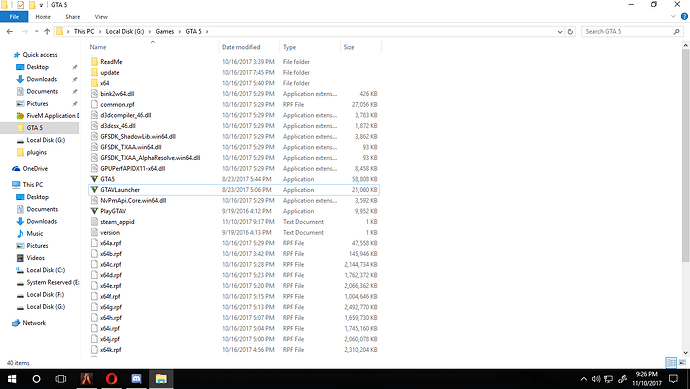Select Local Disk (G:) breadcrumb
The width and height of the screenshot is (690, 389).
125,32
